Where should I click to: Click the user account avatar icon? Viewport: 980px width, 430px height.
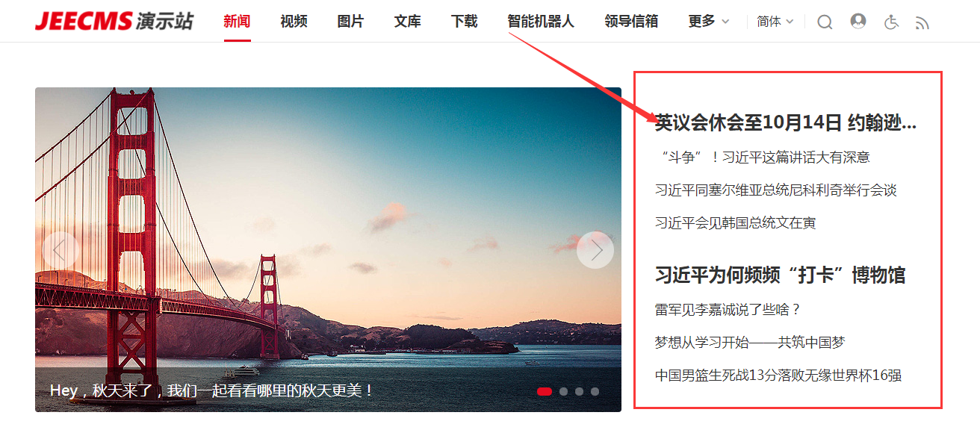tap(858, 21)
